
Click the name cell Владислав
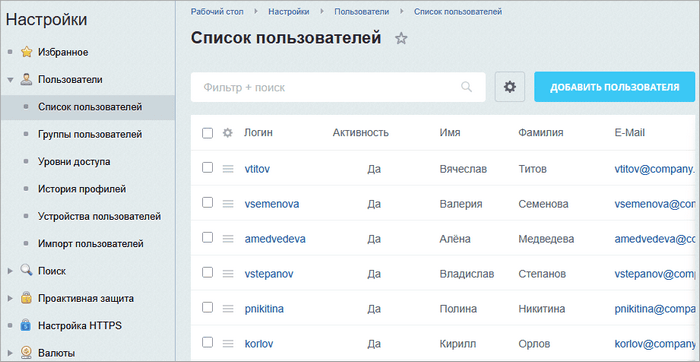coord(467,274)
